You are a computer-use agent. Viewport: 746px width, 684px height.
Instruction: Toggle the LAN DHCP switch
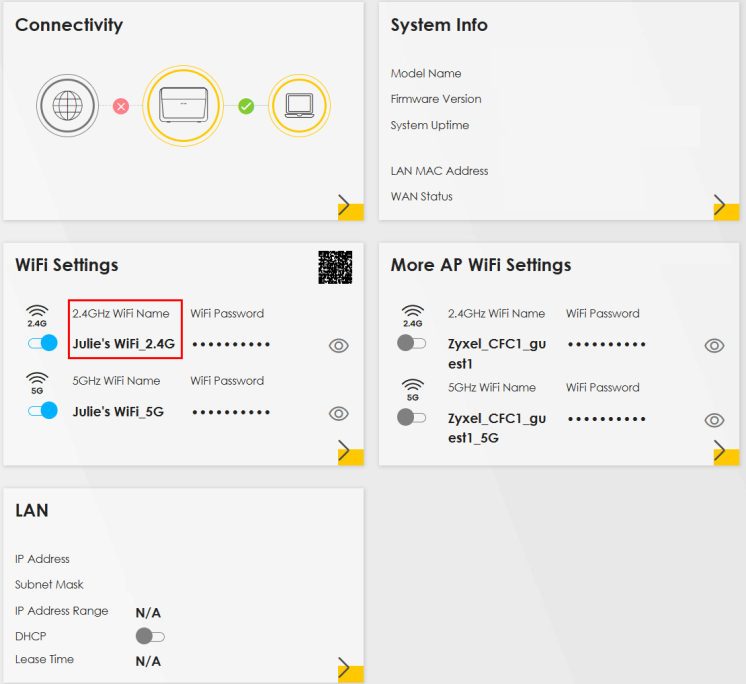[x=150, y=636]
